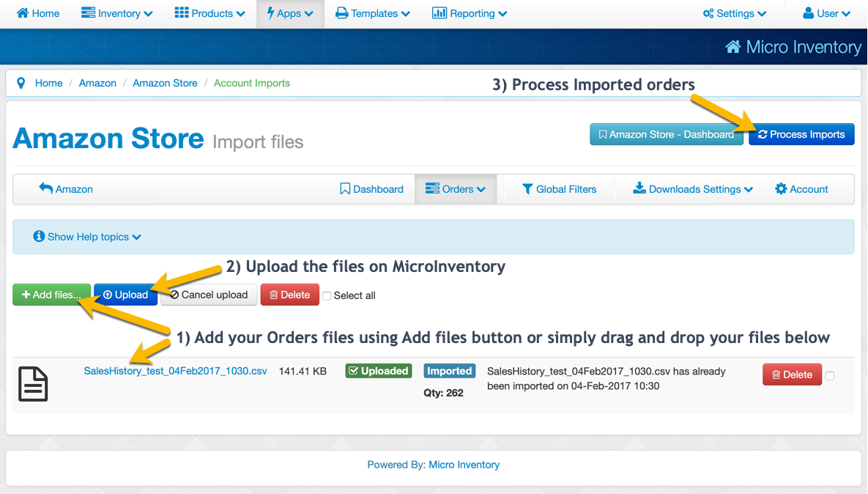Toggle the Select all checkbox

point(327,295)
